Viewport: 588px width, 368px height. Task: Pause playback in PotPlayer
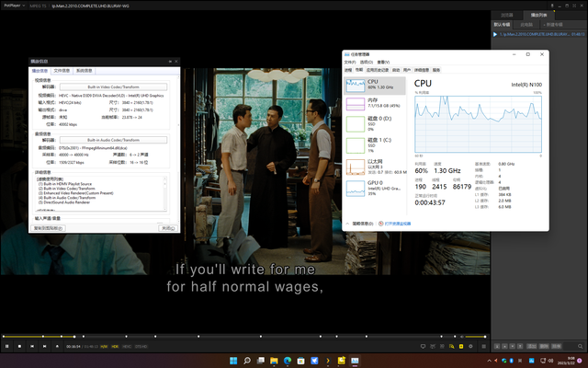7,346
